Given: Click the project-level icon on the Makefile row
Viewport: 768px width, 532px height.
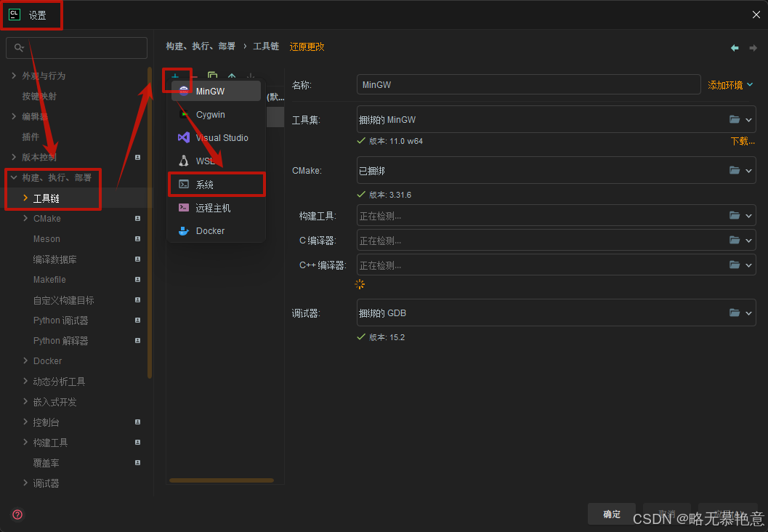Looking at the screenshot, I should [137, 279].
